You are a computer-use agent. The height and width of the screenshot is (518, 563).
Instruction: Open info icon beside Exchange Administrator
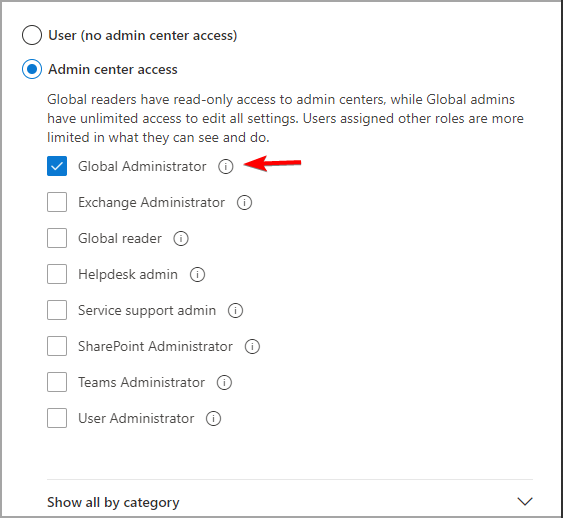244,202
